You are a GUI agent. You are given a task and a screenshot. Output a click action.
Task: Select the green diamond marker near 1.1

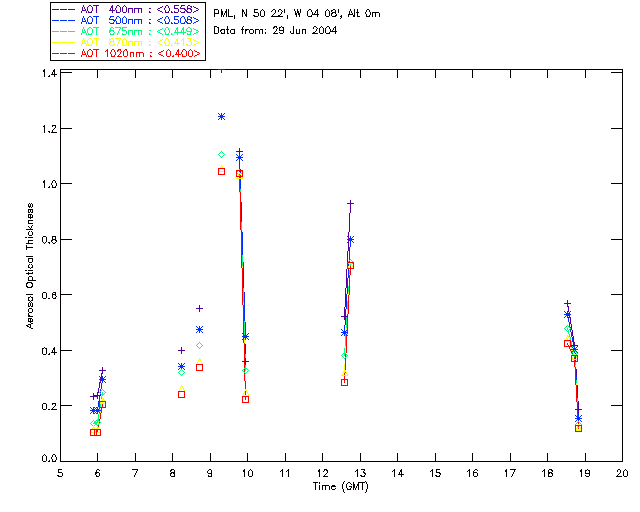tap(222, 154)
